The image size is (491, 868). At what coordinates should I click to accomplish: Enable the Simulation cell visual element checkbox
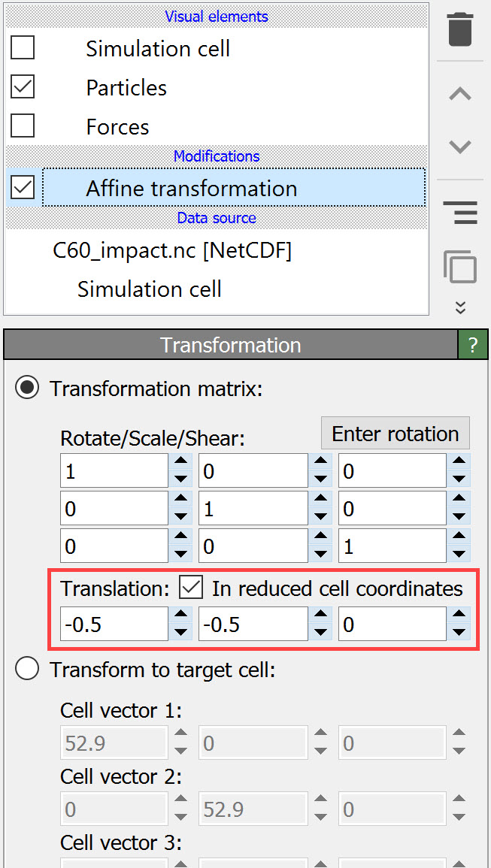23,48
